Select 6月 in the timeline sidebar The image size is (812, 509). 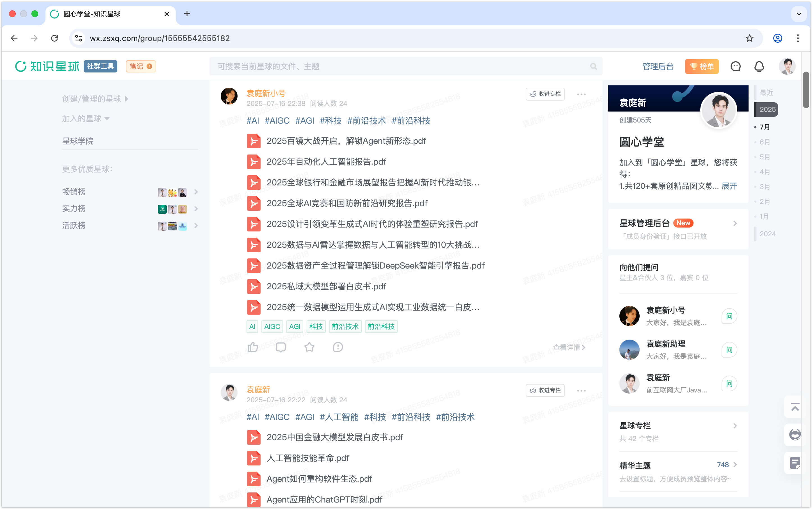(x=765, y=142)
